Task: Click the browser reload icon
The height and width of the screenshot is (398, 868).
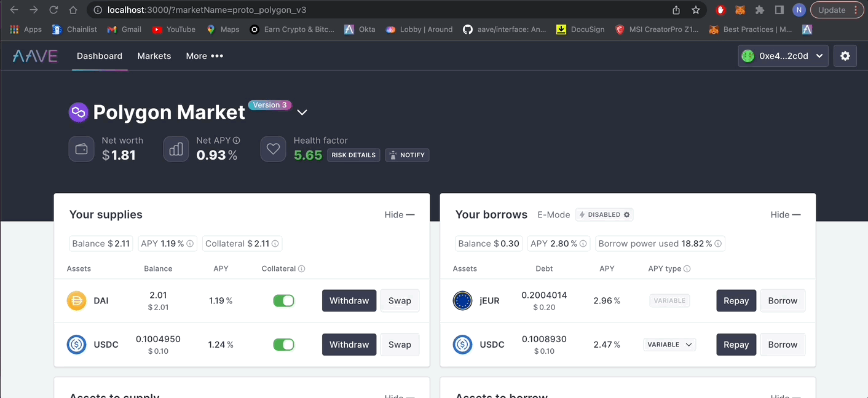Action: 53,10
